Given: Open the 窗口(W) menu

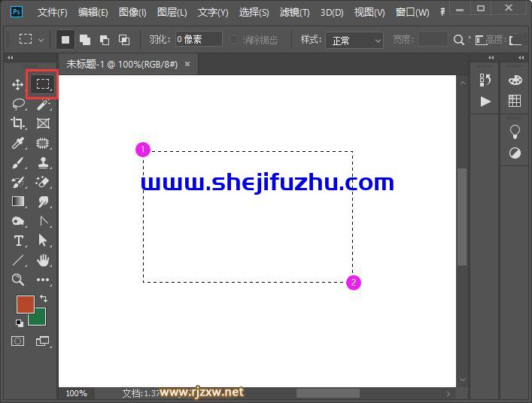Looking at the screenshot, I should click(412, 13).
